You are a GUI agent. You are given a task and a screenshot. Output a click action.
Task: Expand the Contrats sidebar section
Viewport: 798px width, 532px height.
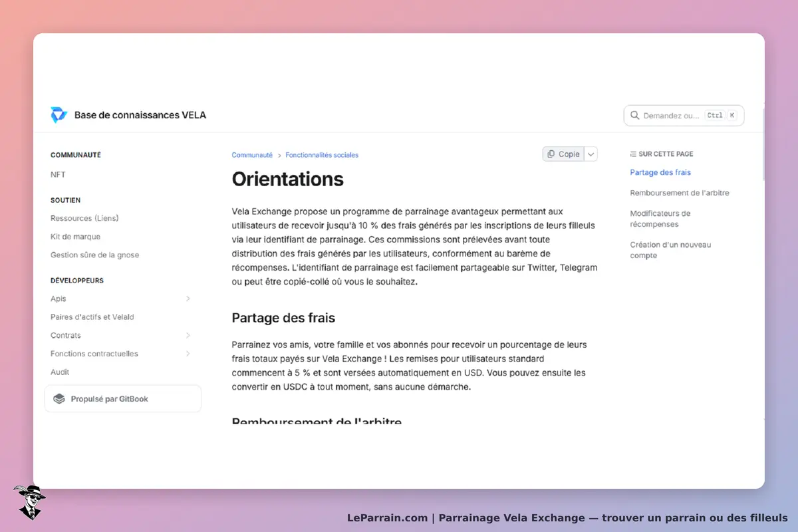(188, 335)
